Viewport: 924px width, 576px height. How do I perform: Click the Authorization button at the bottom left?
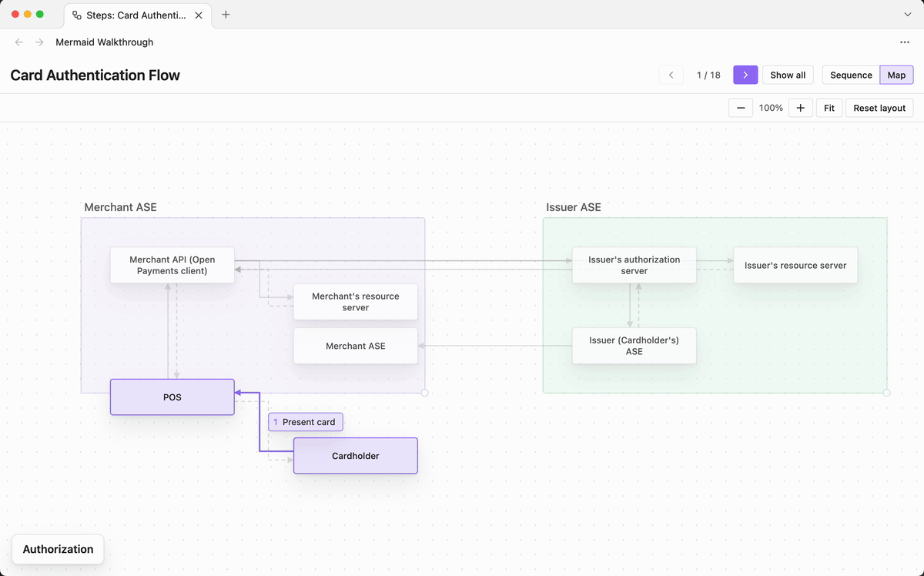click(x=58, y=549)
